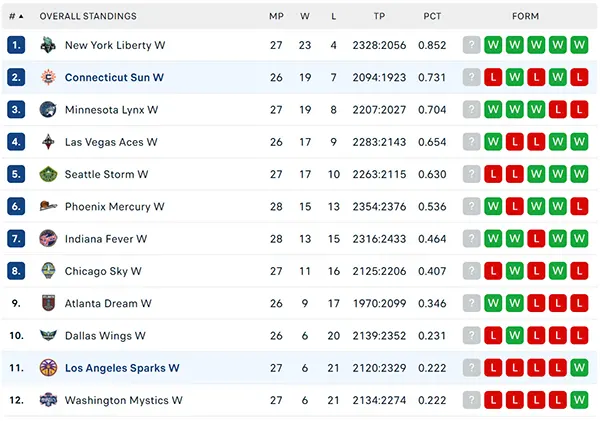Click the Minnesota Lynx team logo
Screen dimensions: 600x421
[x=48, y=110]
